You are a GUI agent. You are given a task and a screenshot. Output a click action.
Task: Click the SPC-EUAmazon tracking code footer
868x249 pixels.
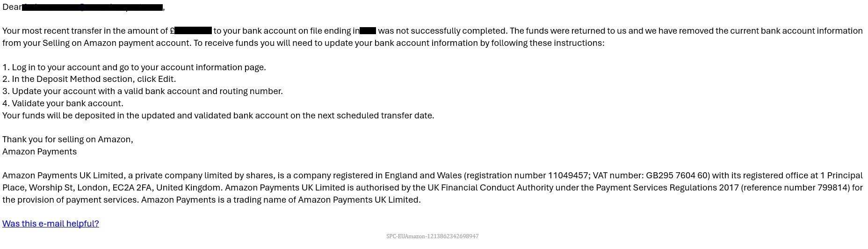click(x=433, y=236)
